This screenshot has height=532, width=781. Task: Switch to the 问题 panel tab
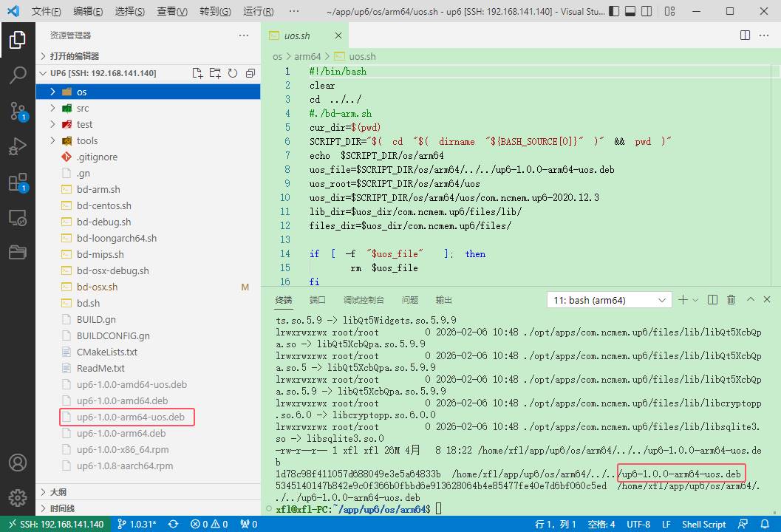(409, 300)
